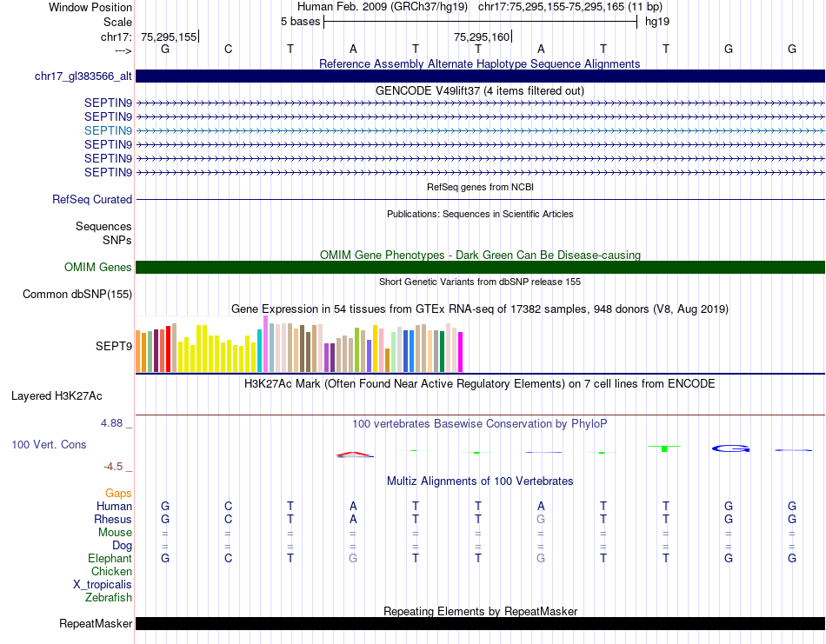Open the RefSeq Curated track label

tap(92, 200)
